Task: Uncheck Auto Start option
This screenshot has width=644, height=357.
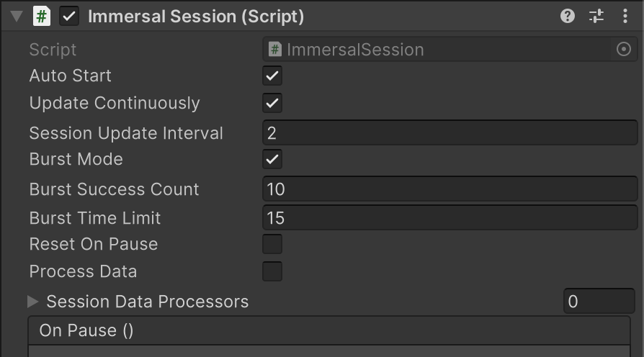Action: (272, 76)
